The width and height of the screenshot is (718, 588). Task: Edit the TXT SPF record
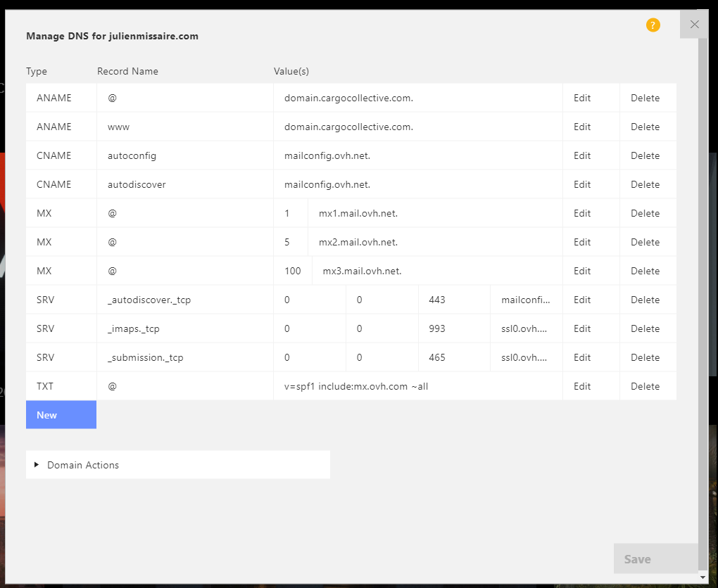tap(582, 387)
